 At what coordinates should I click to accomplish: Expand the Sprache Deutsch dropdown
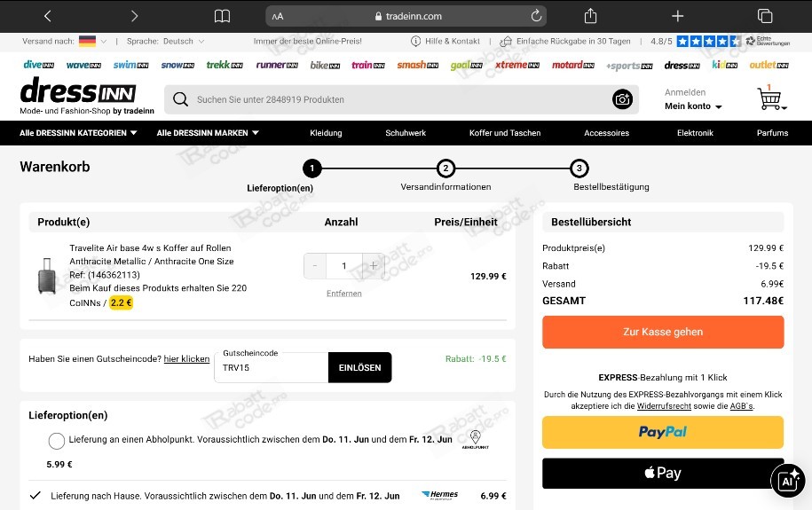coord(184,42)
